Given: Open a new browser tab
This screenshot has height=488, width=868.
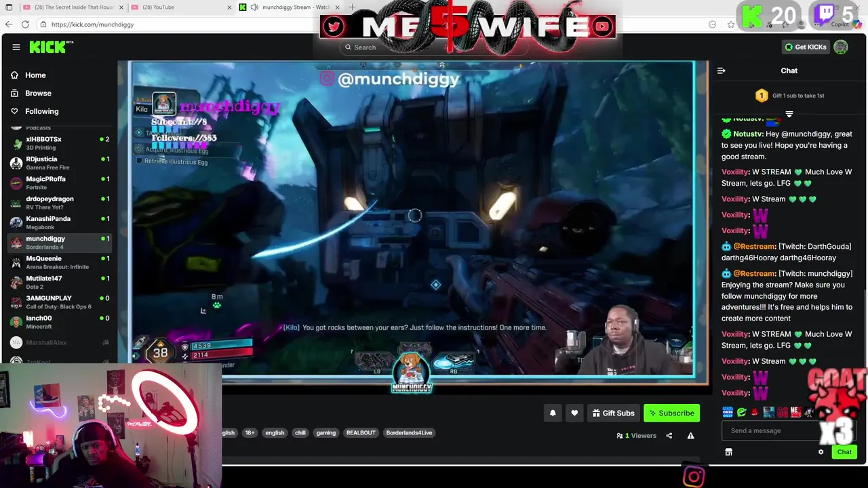Looking at the screenshot, I should coord(352,7).
